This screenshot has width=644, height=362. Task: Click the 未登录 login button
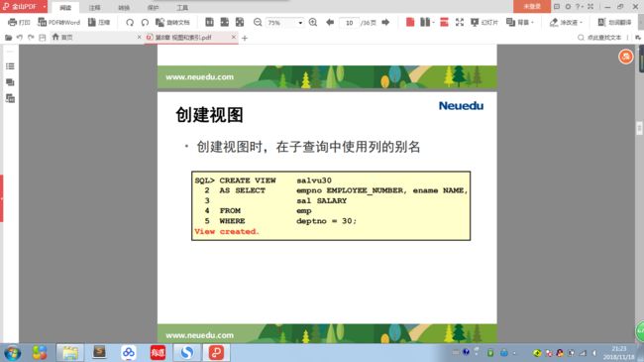[x=532, y=6]
